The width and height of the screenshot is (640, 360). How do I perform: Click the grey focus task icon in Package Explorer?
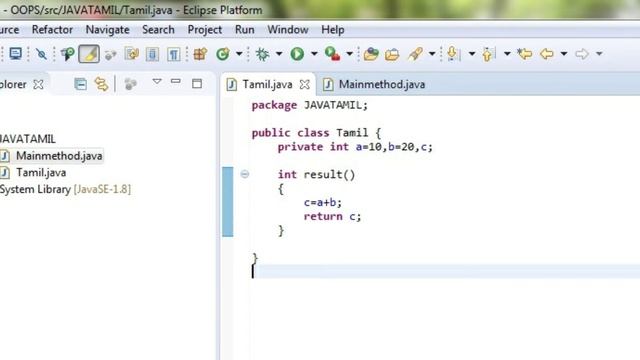pyautogui.click(x=130, y=84)
